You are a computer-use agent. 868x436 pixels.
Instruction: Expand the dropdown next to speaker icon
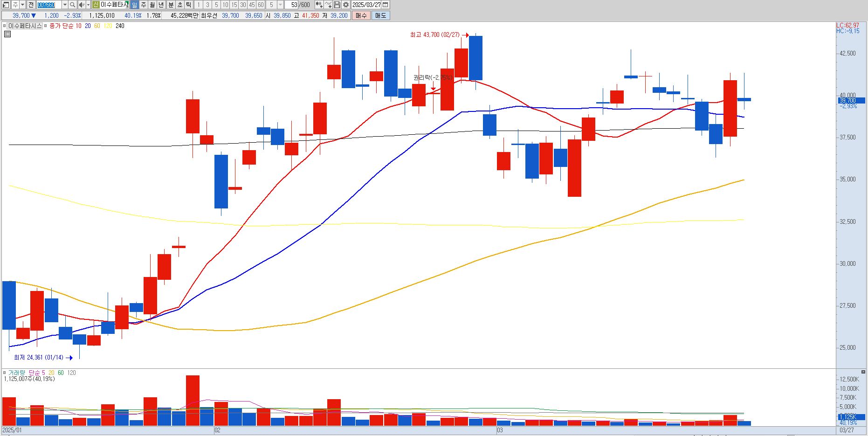88,5
